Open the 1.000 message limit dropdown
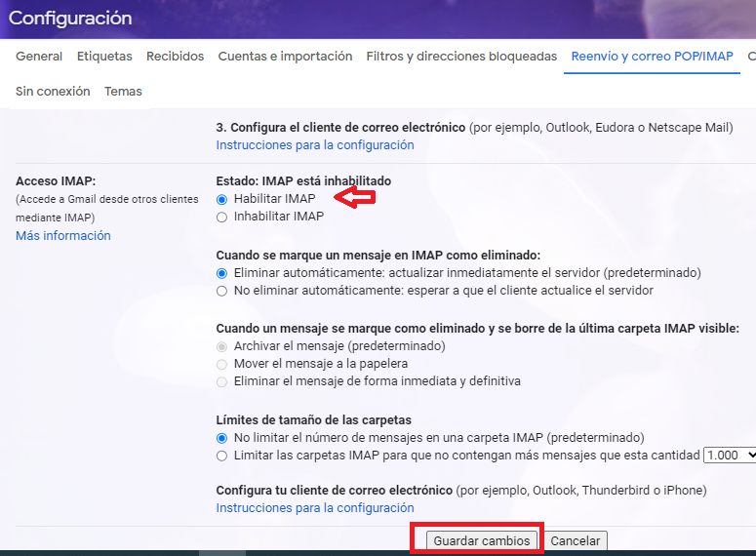 coord(730,456)
